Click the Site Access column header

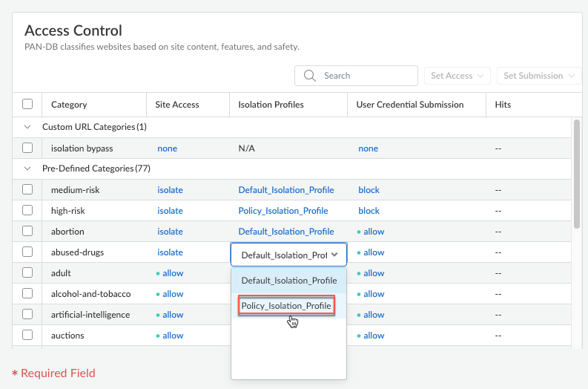pyautogui.click(x=176, y=105)
